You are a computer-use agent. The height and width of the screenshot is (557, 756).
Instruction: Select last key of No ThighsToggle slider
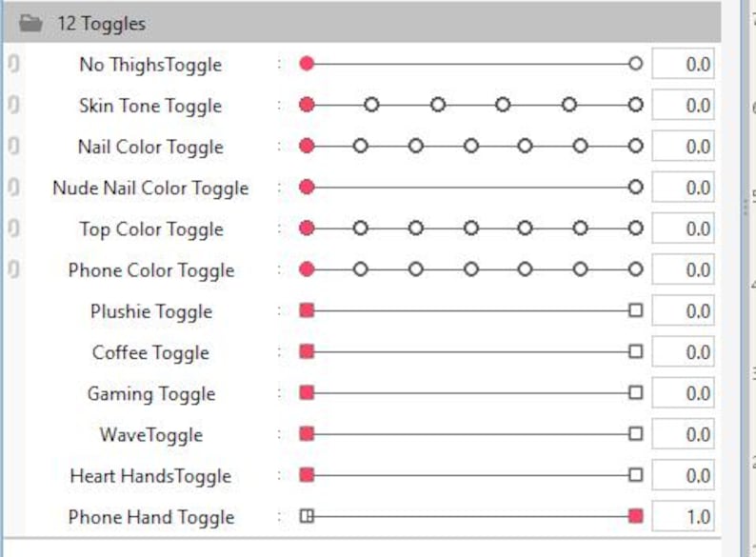(636, 64)
